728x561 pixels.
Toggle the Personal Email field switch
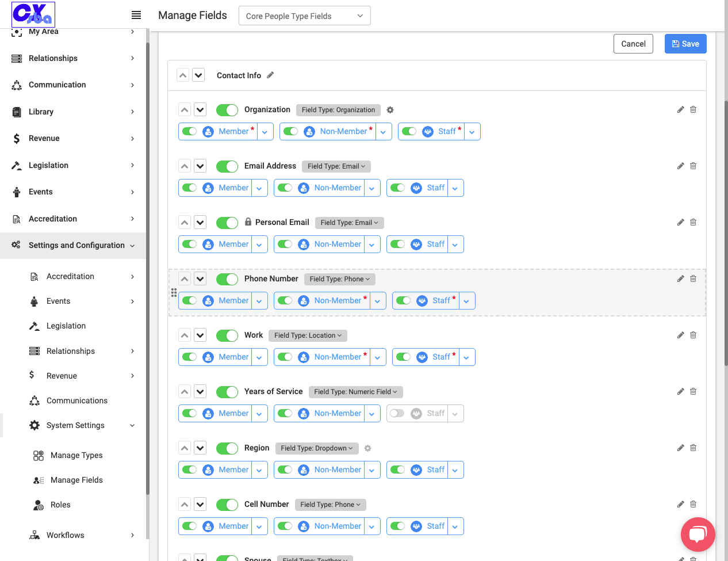pos(227,223)
